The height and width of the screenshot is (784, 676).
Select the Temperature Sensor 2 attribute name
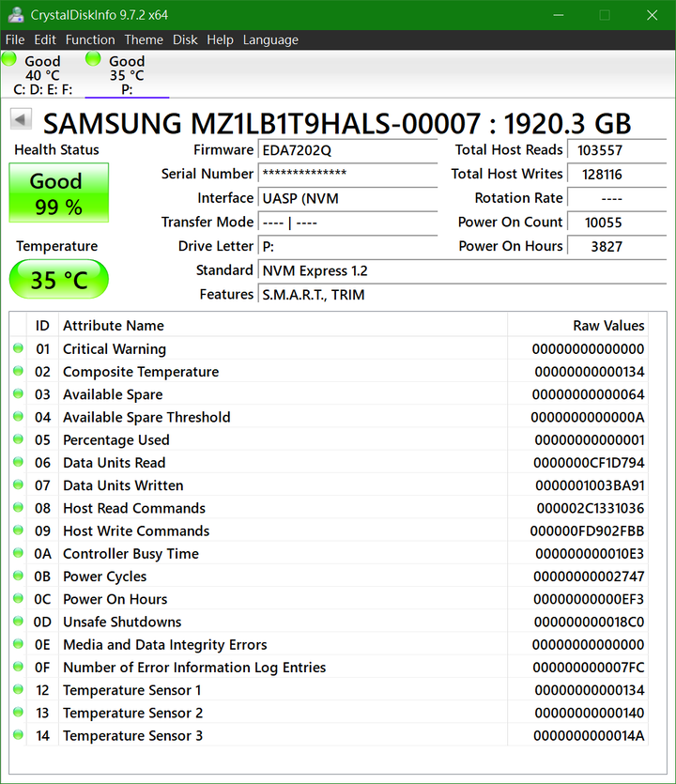coord(133,713)
